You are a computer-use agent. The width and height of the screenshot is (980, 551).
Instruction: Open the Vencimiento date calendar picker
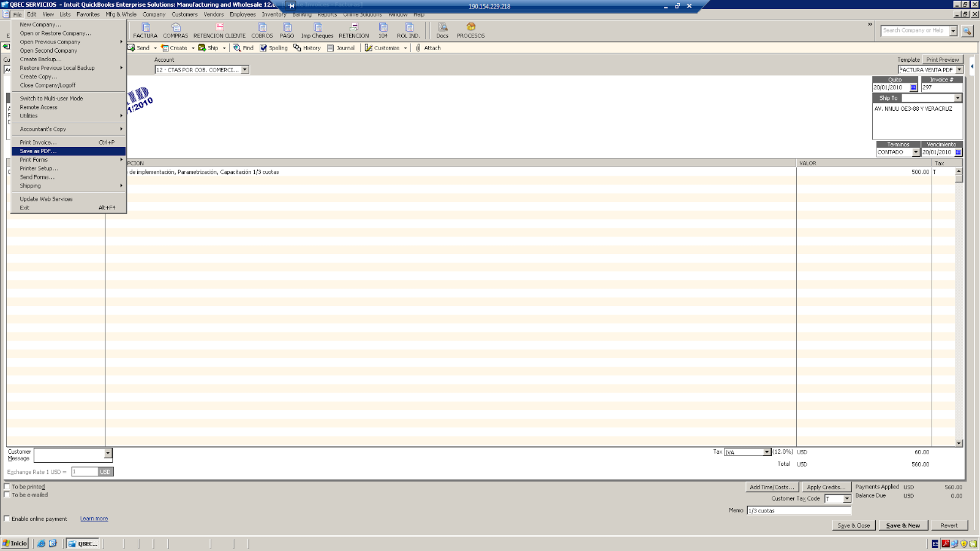(x=959, y=152)
